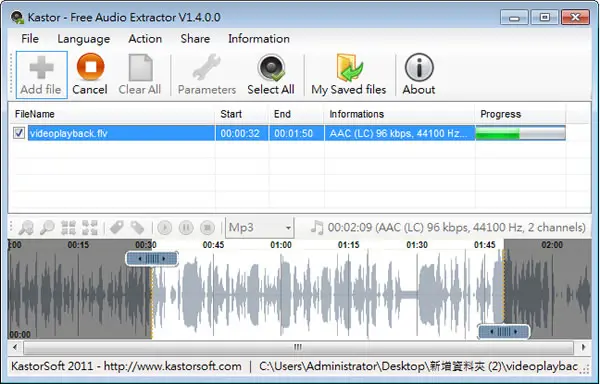
Task: Open the Information menu
Action: click(259, 39)
